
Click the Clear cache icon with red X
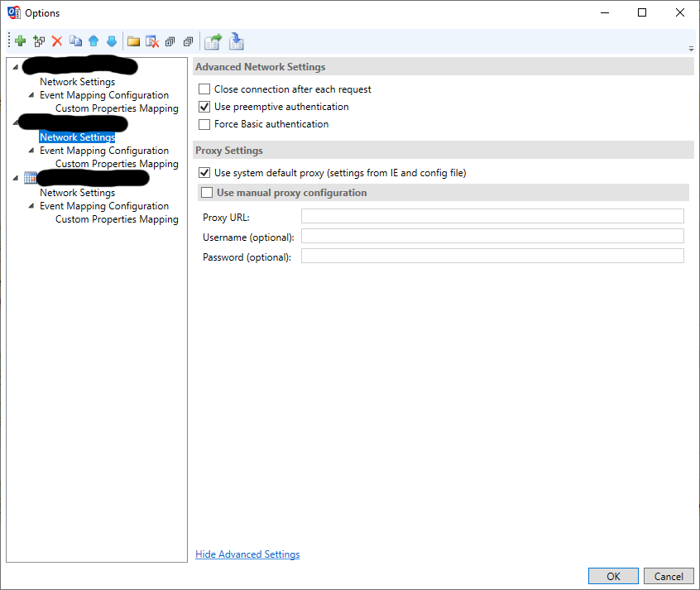pyautogui.click(x=152, y=41)
